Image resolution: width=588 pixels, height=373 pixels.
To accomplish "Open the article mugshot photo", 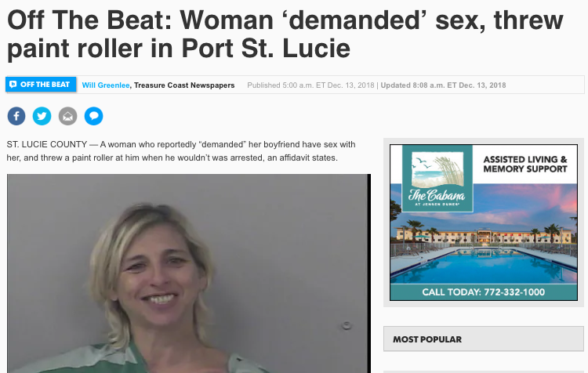I will point(189,273).
